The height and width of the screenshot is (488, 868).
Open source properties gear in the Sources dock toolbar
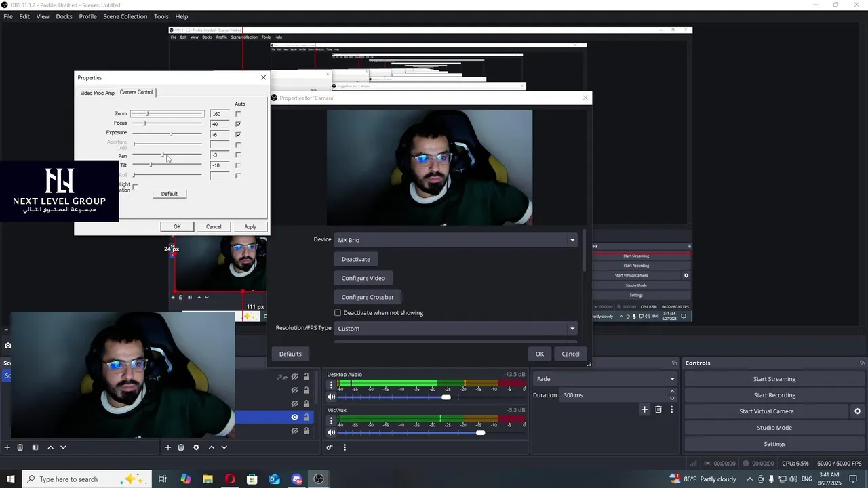point(196,447)
